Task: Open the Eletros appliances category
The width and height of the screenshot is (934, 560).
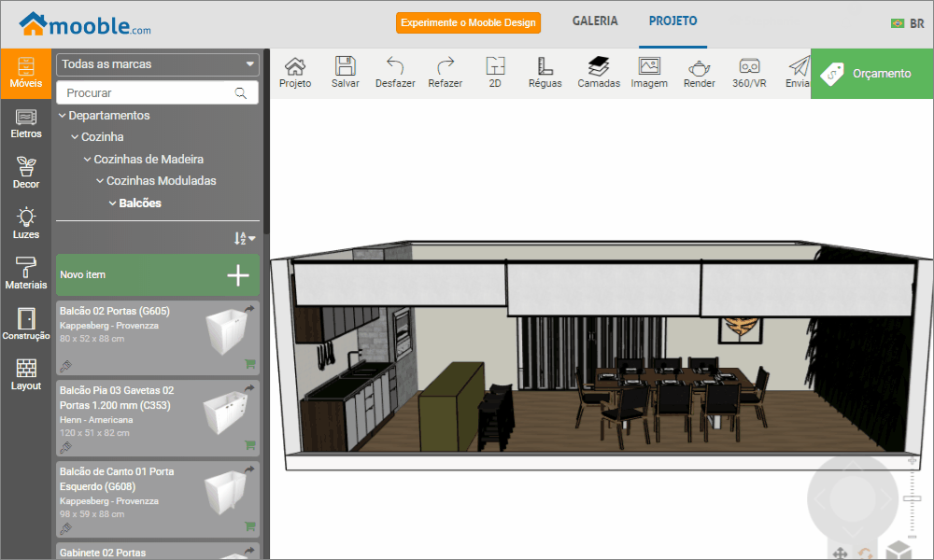Action: pyautogui.click(x=25, y=124)
